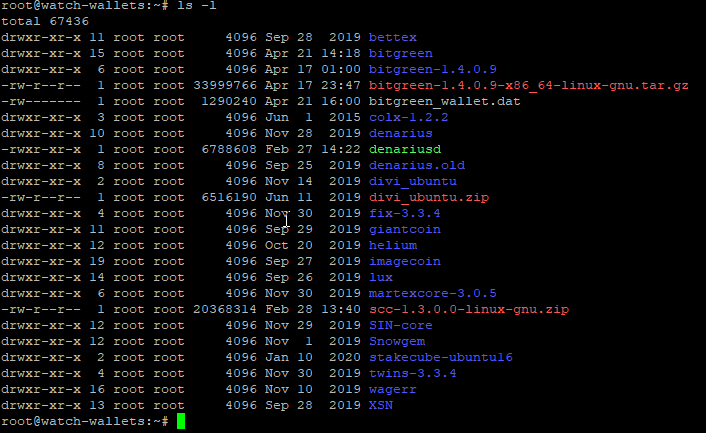Viewport: 706px width, 433px height.
Task: Click the imagecoin directory name
Action: (x=404, y=261)
